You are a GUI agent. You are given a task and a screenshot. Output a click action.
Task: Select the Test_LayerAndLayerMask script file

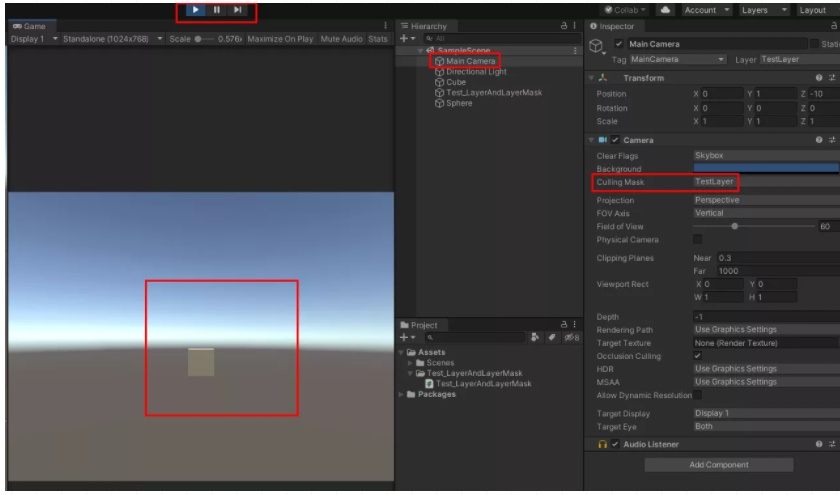478,384
